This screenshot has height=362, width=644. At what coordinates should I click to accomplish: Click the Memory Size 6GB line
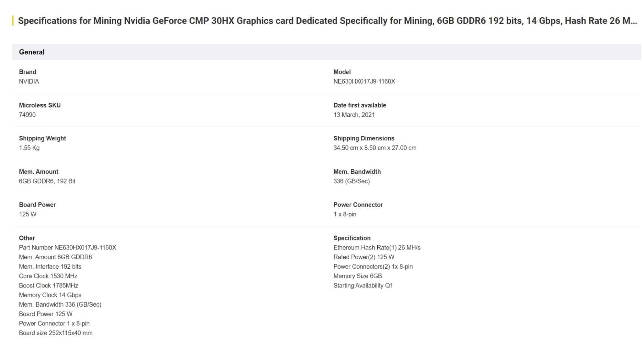[358, 276]
